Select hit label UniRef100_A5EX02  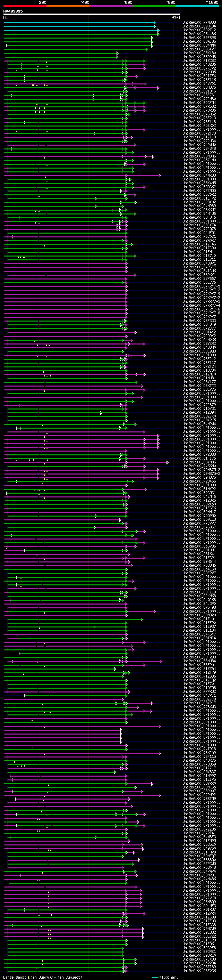[x=199, y=125]
